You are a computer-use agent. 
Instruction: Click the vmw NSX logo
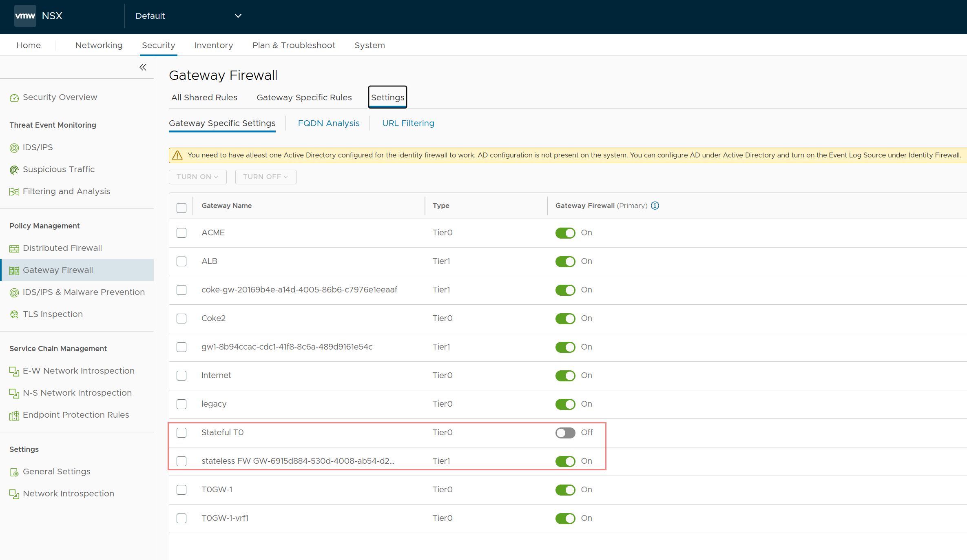[x=39, y=16]
